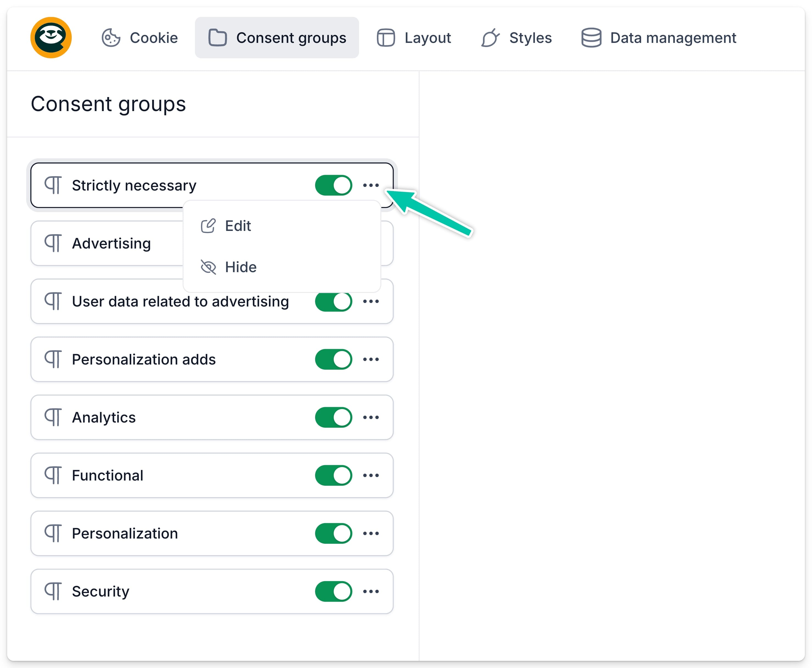Select the Strictly necessary label
The height and width of the screenshot is (668, 812).
[x=134, y=186]
